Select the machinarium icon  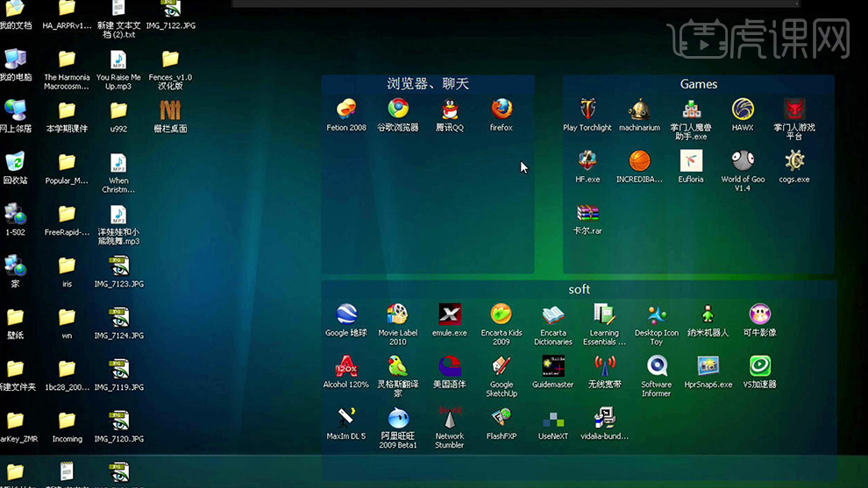(639, 110)
